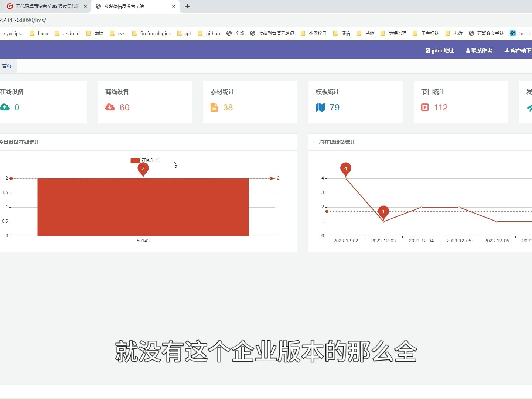Click the online device count 0

[x=17, y=108]
